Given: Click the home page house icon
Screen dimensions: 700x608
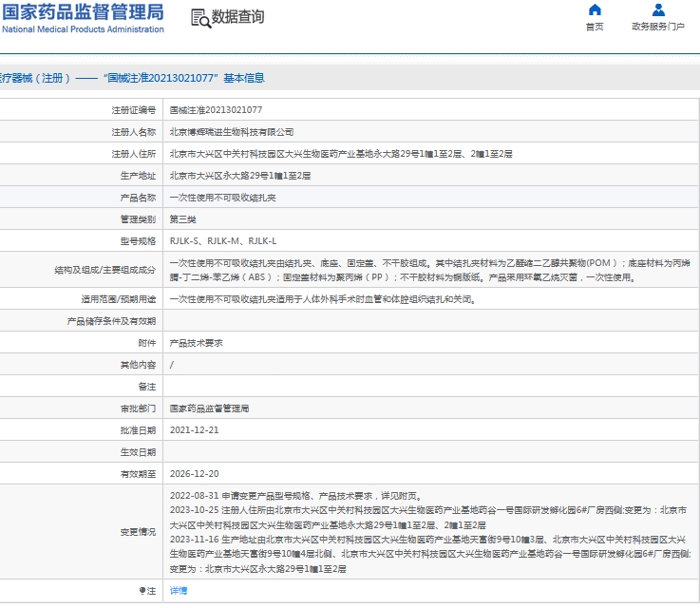Looking at the screenshot, I should pos(595,9).
